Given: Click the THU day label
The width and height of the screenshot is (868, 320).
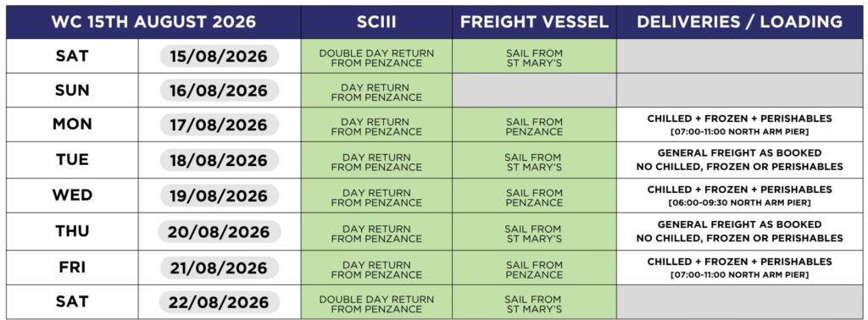Looking at the screenshot, I should coord(72,231).
